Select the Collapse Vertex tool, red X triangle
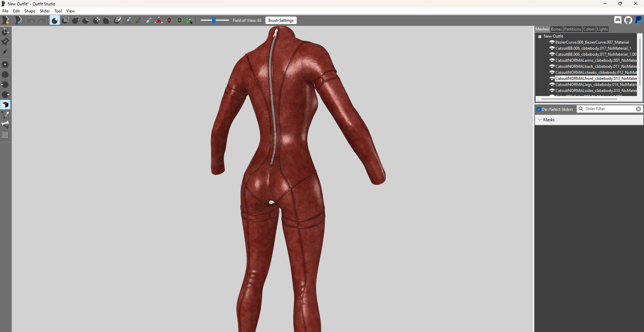 pyautogui.click(x=159, y=20)
